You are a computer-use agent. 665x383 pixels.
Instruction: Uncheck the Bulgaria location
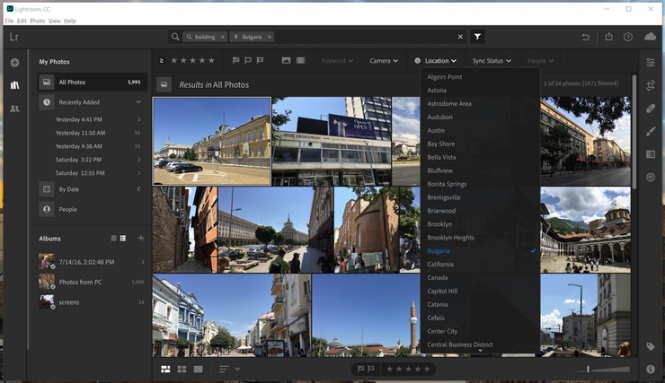pyautogui.click(x=481, y=251)
